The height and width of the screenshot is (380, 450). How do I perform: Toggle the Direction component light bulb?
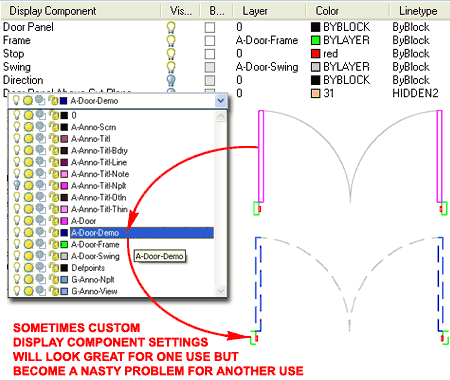tap(171, 80)
